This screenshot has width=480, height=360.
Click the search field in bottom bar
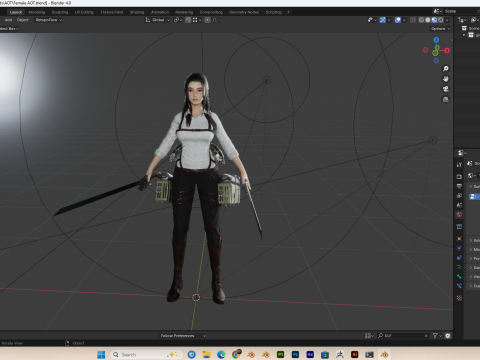pos(403,336)
